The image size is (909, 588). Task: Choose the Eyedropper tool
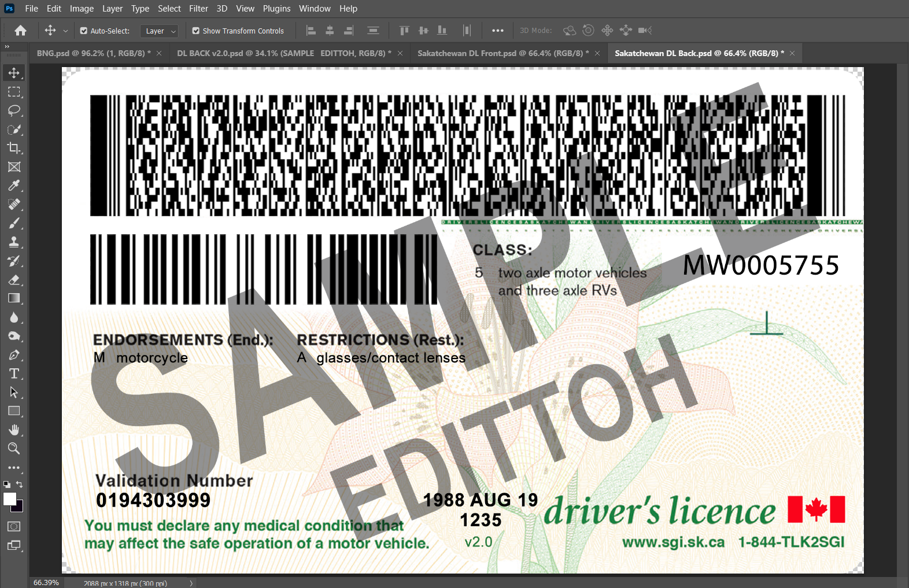(x=14, y=186)
